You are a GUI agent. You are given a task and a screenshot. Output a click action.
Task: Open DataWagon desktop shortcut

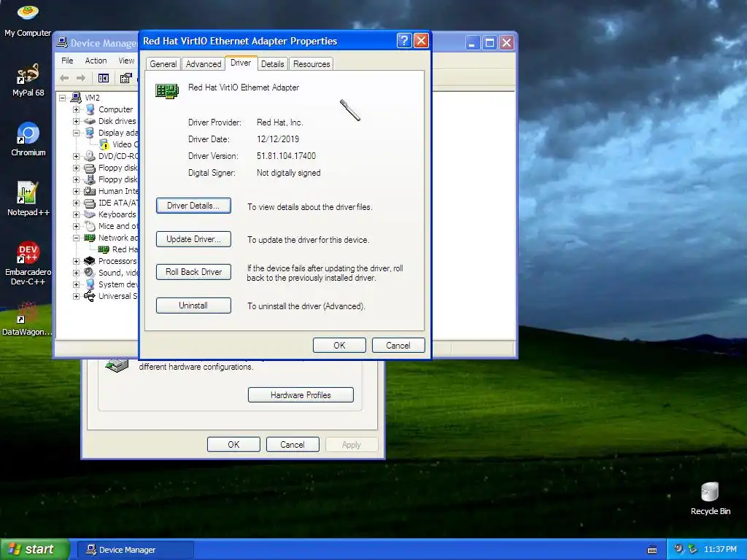tap(27, 319)
